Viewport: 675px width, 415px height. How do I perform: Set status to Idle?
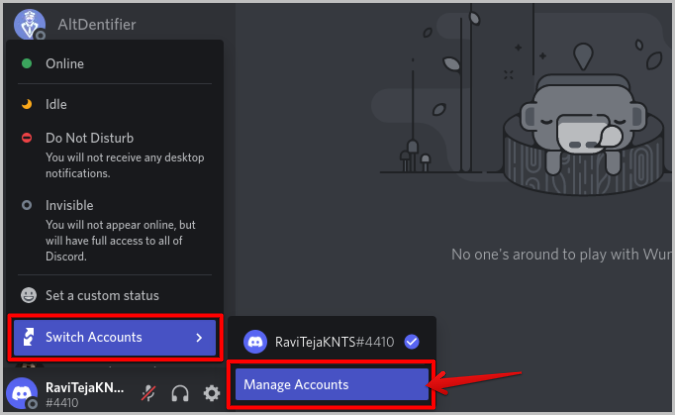tap(115, 104)
